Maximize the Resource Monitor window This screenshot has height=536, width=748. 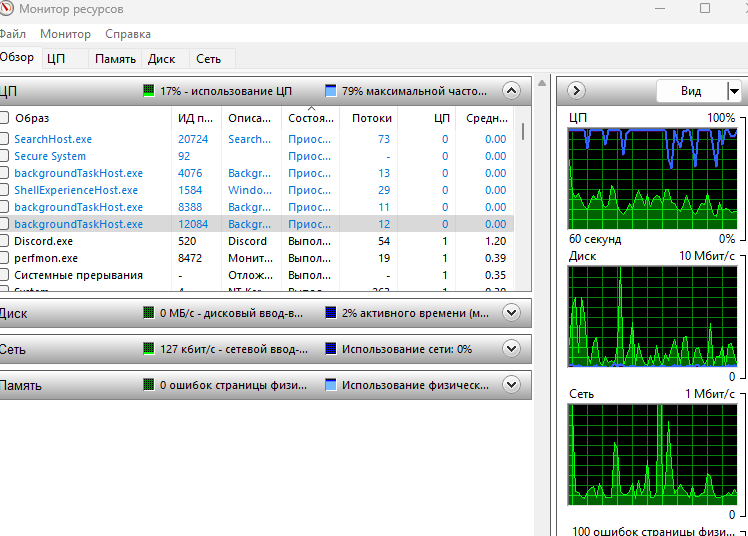(x=705, y=8)
